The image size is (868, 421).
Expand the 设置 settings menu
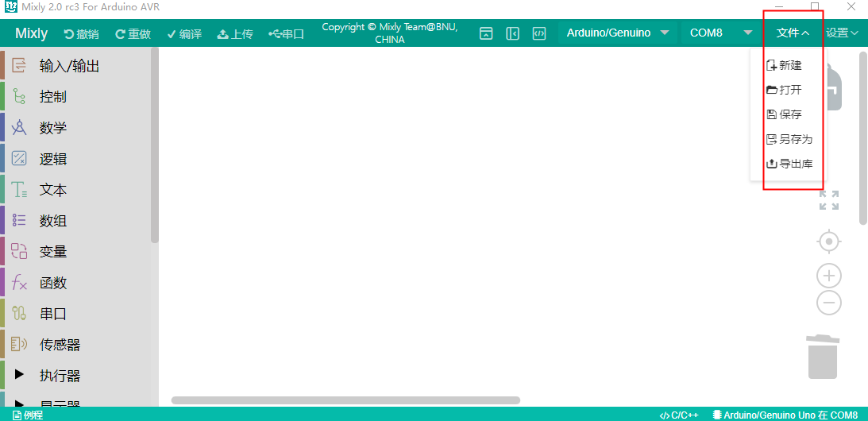(842, 33)
